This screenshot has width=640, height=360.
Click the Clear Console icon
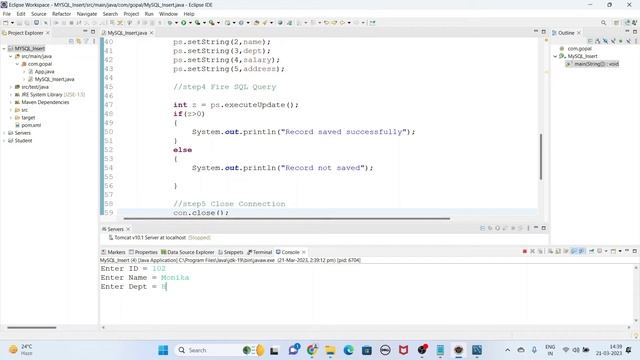pyautogui.click(x=550, y=251)
